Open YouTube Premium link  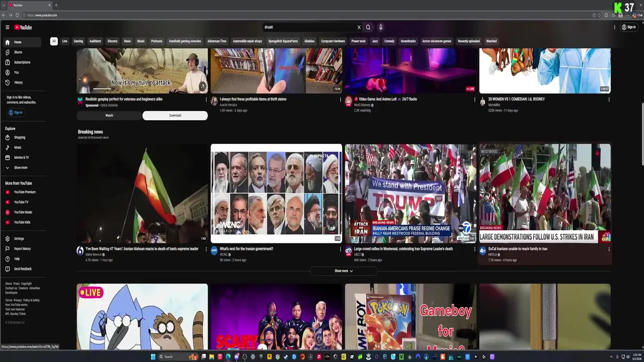click(x=23, y=192)
